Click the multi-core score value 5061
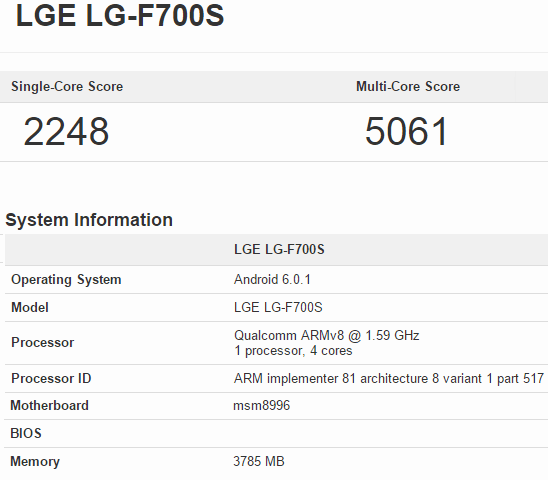Image resolution: width=548 pixels, height=480 pixels. point(406,131)
